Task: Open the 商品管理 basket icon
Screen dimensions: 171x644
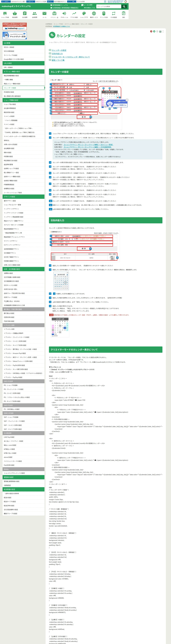Action: 15,15
